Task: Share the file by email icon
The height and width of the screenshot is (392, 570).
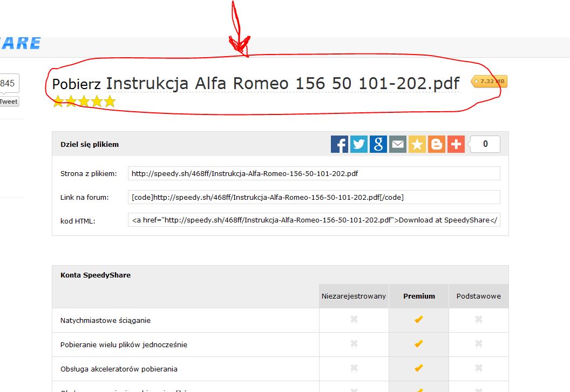Action: (x=398, y=144)
